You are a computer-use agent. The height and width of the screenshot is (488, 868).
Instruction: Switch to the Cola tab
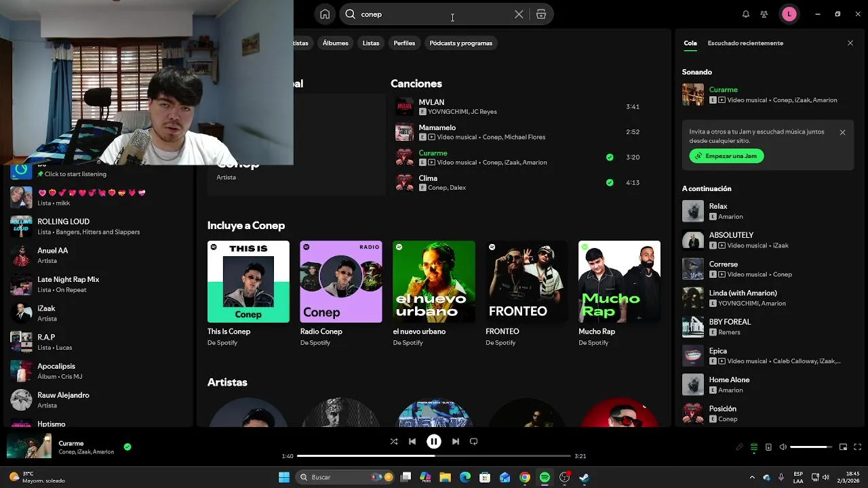coord(690,43)
